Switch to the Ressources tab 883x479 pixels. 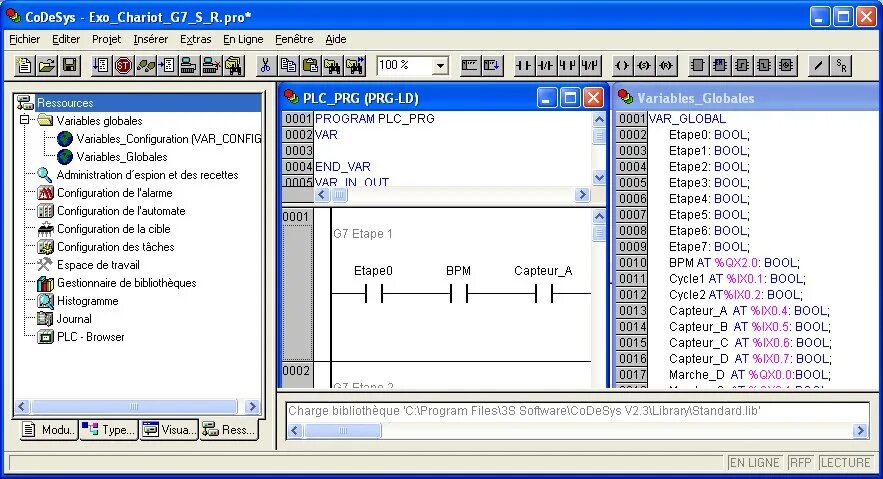pos(229,429)
